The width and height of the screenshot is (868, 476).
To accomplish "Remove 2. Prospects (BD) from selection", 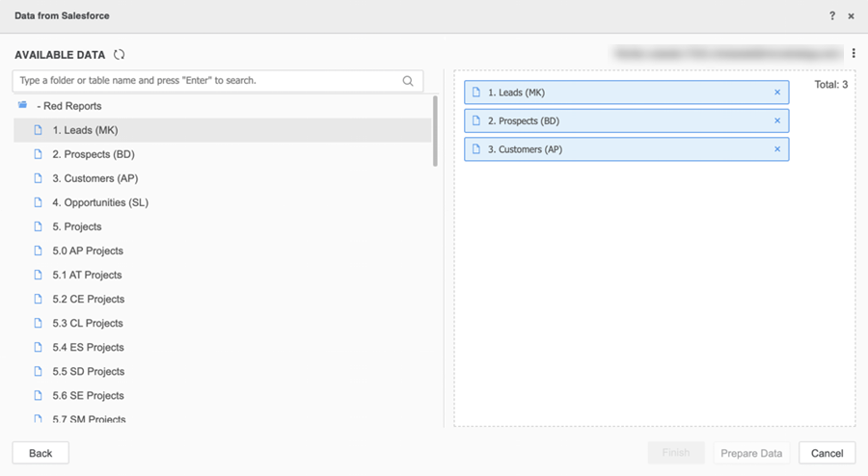I will 777,121.
